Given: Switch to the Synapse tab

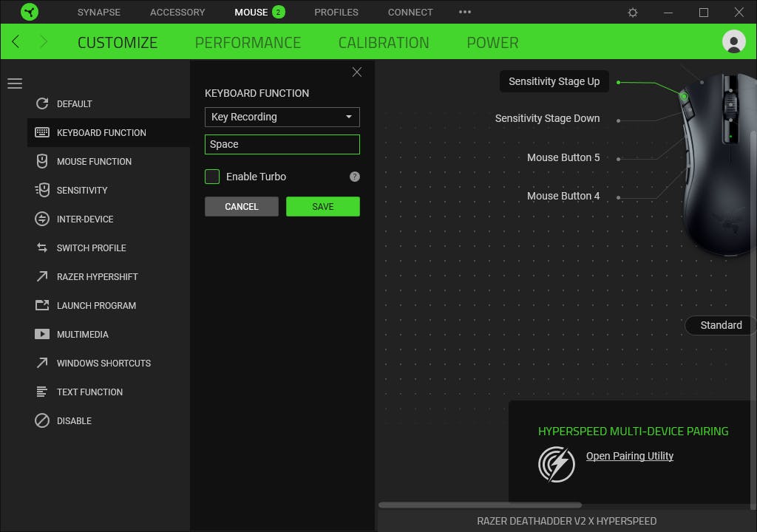Looking at the screenshot, I should coord(98,12).
